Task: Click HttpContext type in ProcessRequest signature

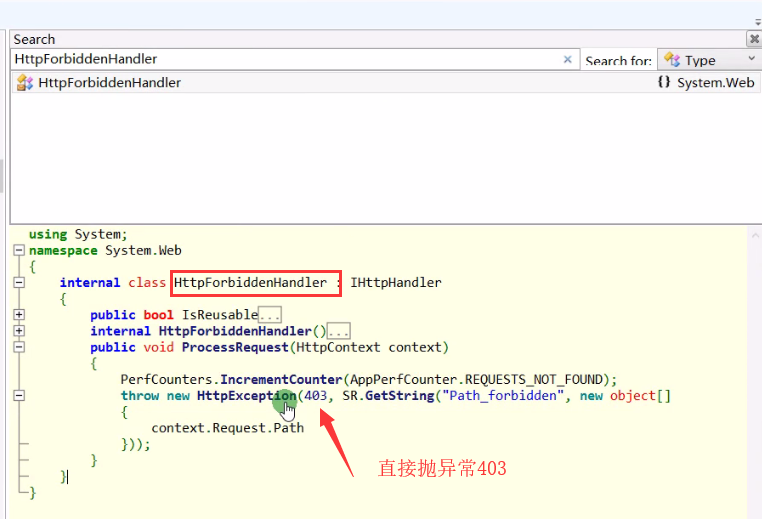Action: 338,347
